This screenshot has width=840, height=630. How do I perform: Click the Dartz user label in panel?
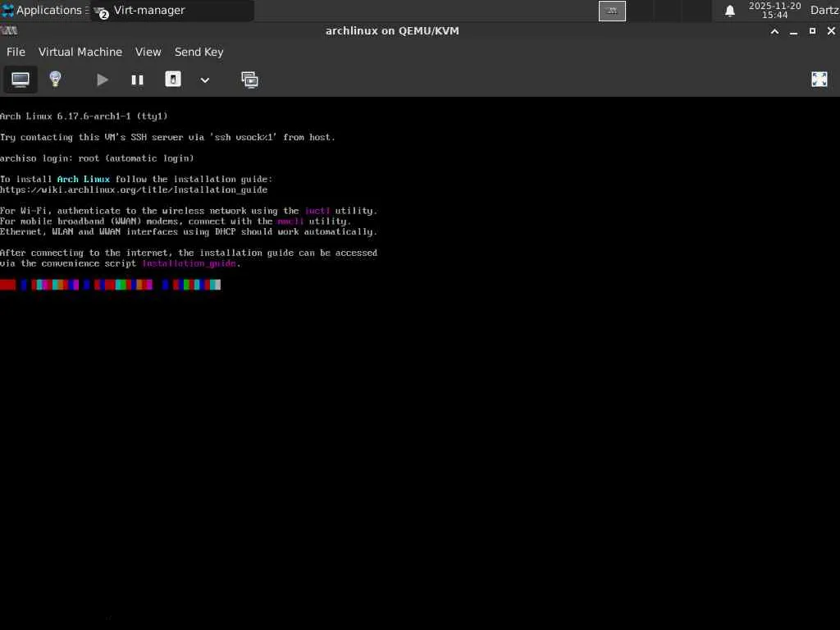pyautogui.click(x=824, y=10)
